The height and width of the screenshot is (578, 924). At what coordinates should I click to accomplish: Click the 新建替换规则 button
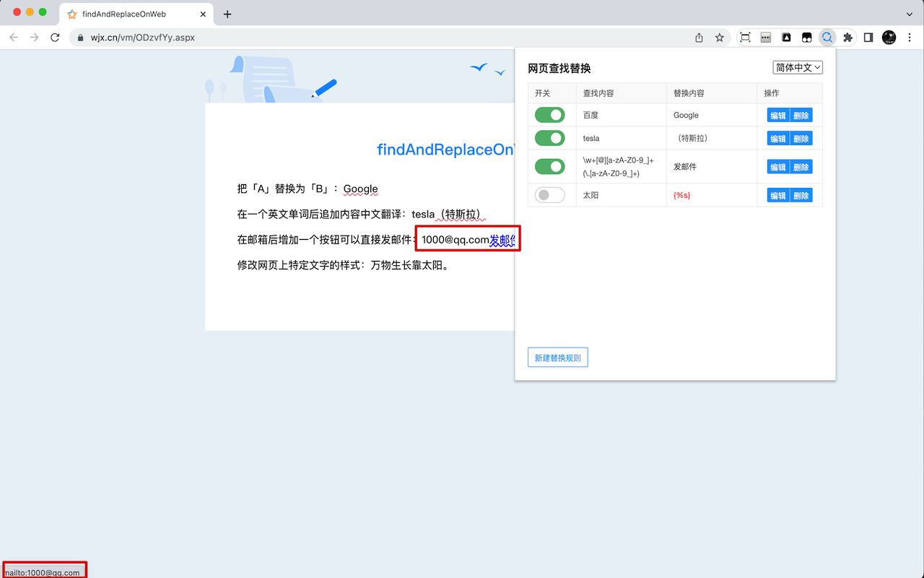pos(557,357)
